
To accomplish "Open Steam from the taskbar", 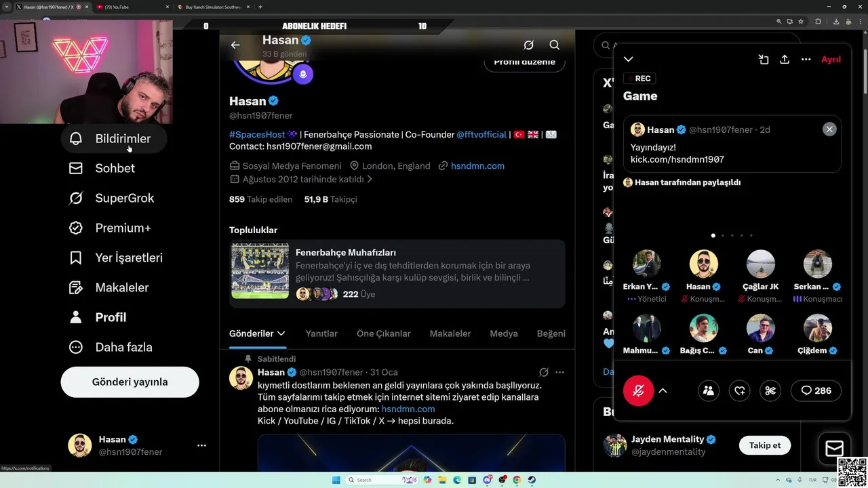I will point(532,480).
